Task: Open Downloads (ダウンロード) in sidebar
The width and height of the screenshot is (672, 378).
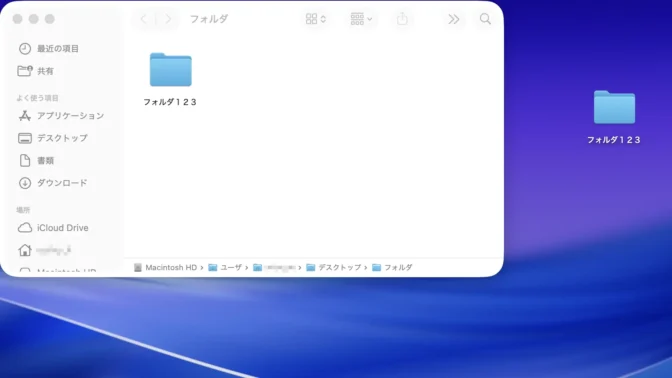Action: (x=62, y=183)
